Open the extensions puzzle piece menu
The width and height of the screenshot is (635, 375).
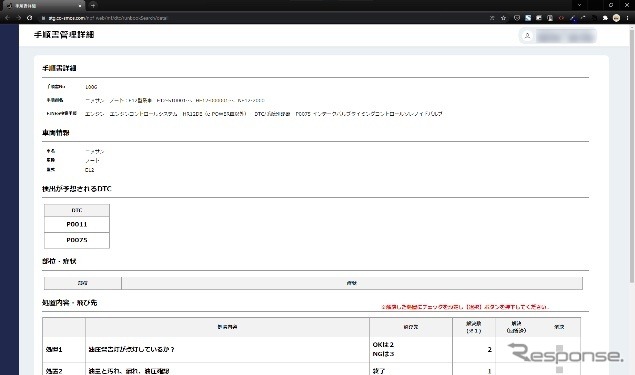pyautogui.click(x=605, y=18)
